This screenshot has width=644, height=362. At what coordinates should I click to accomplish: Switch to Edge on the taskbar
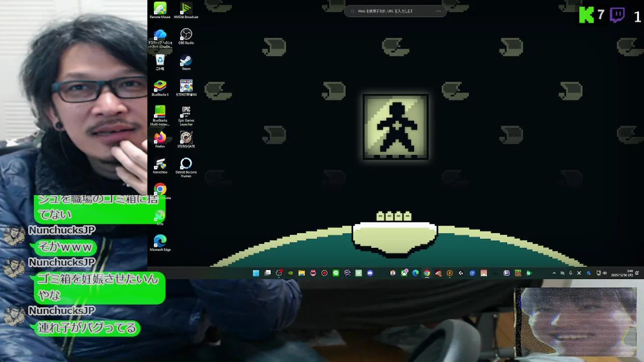416,273
